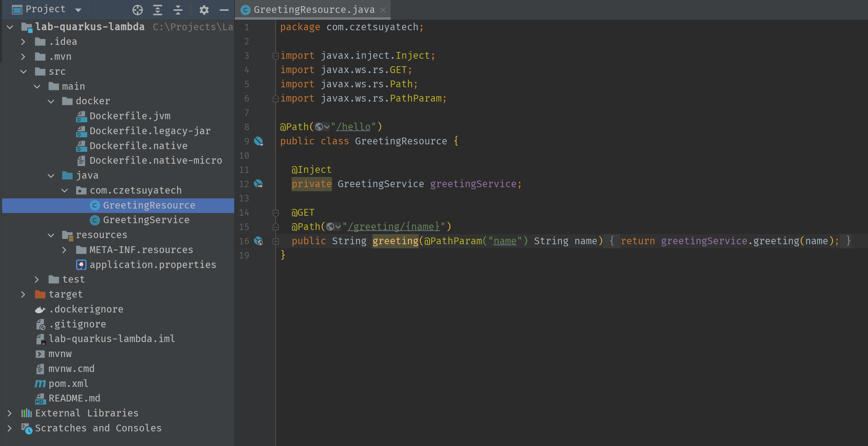
Task: Hide the Project tool window
Action: (x=224, y=10)
